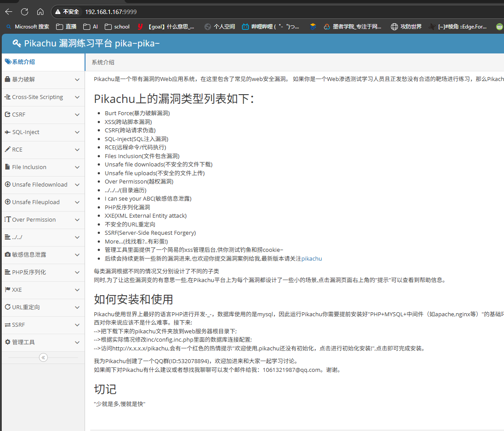The height and width of the screenshot is (431, 504).
Task: Select the URL重定向 refresh icon
Action: [7, 307]
